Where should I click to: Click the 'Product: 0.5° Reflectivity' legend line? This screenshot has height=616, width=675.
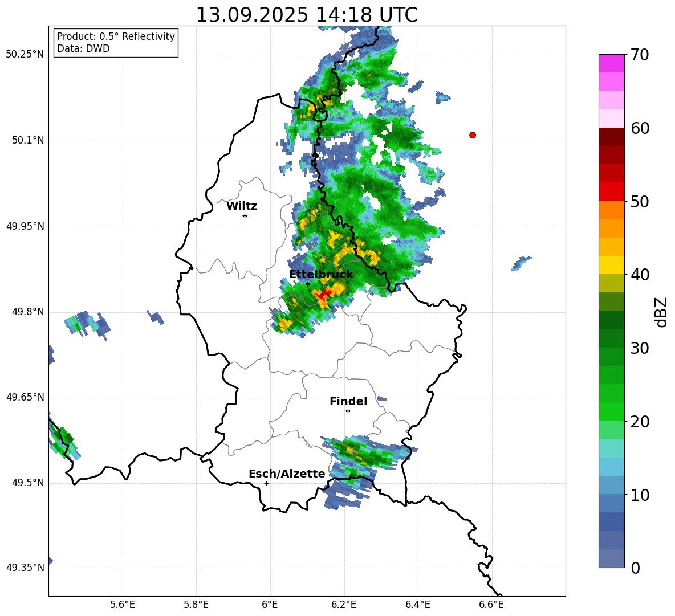pyautogui.click(x=116, y=36)
